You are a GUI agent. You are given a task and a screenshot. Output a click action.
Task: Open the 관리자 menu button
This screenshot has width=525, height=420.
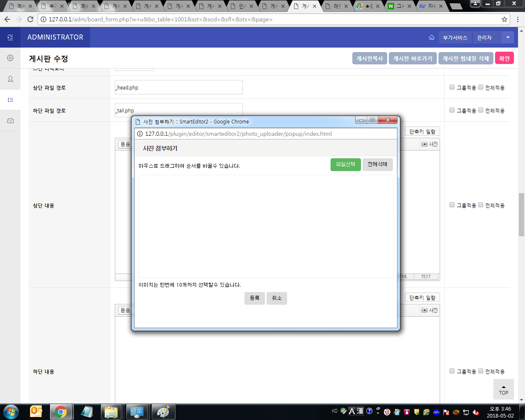(x=487, y=37)
